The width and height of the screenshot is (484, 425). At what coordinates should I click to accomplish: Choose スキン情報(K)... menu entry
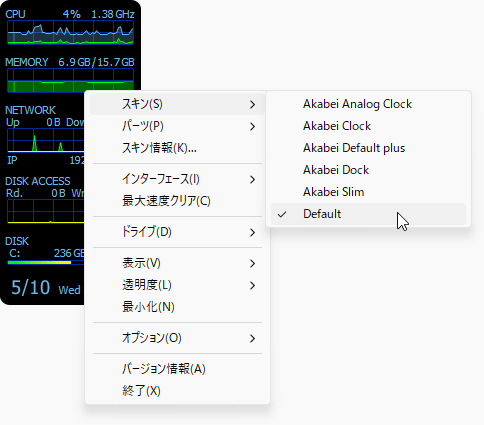pos(177,148)
